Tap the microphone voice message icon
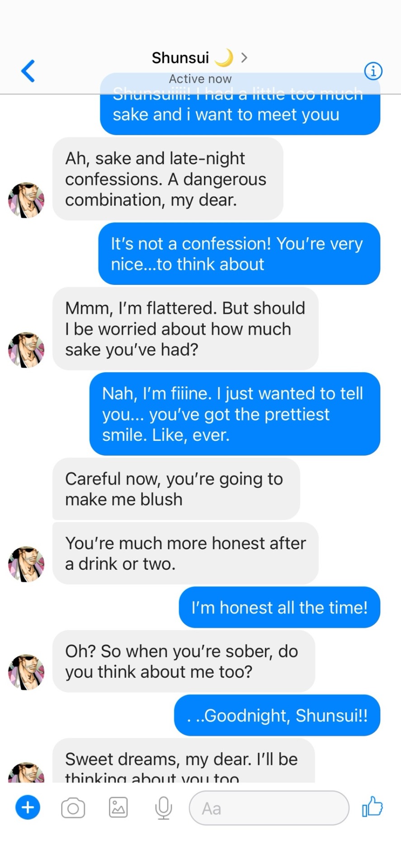The height and width of the screenshot is (868, 401). 163,808
